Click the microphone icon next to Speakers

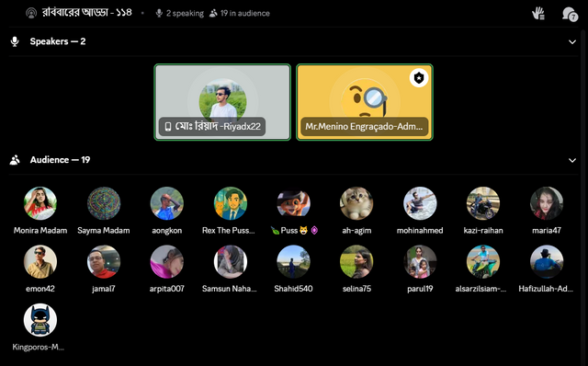click(15, 41)
